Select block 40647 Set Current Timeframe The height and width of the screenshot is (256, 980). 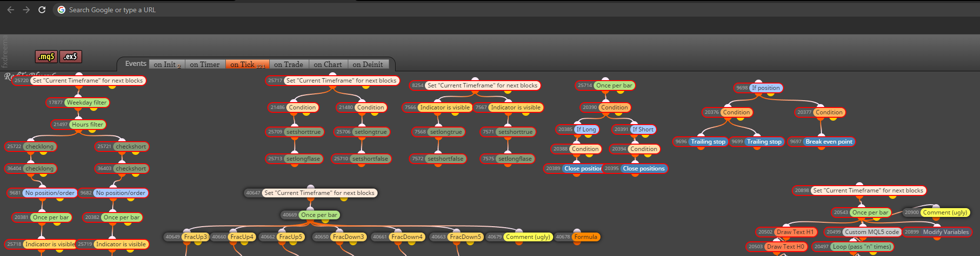[x=311, y=193]
